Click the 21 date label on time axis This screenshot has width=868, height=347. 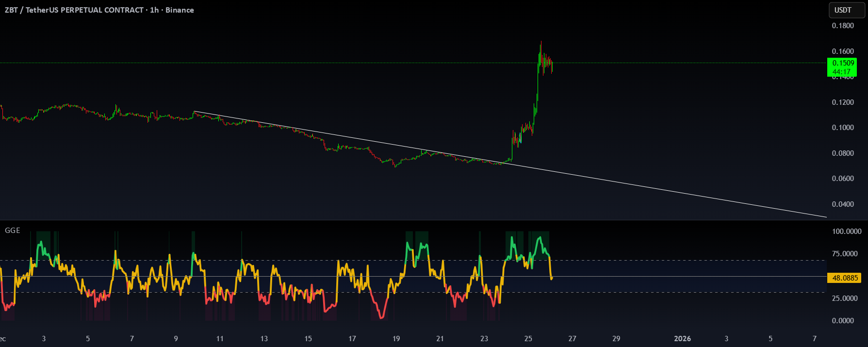440,339
